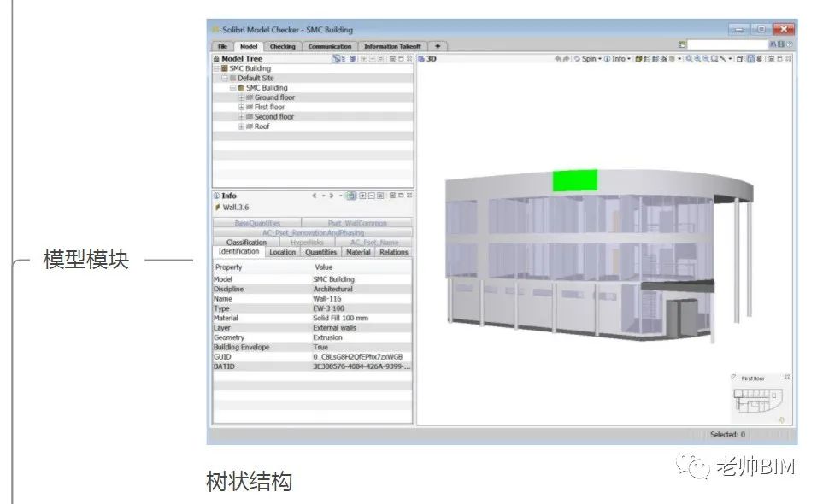Open the AC_Pset_RenovationAndPhasing tab

pyautogui.click(x=313, y=232)
